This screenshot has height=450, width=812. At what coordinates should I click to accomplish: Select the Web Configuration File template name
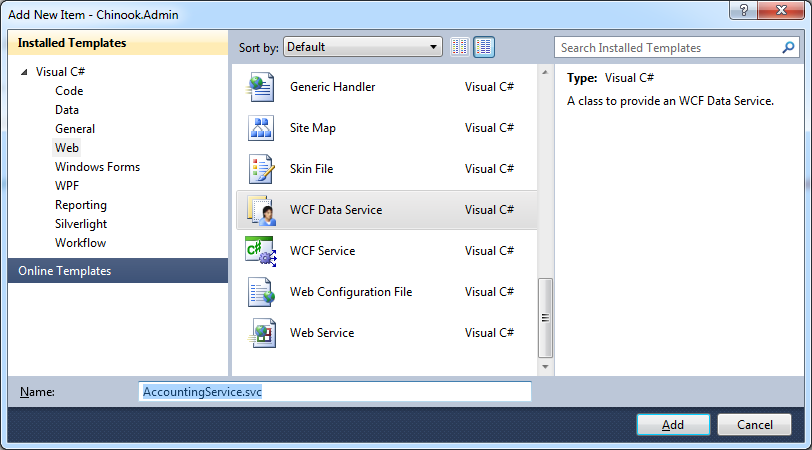[351, 292]
